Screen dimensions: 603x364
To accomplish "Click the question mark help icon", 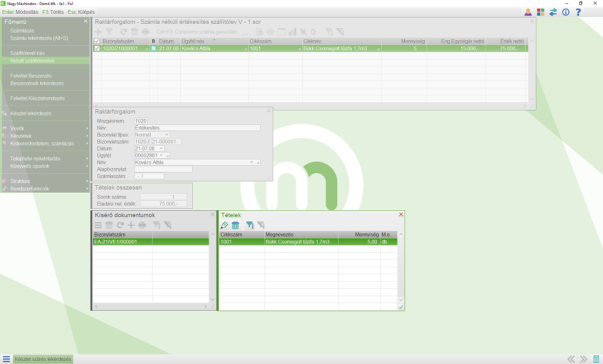I will pyautogui.click(x=578, y=12).
